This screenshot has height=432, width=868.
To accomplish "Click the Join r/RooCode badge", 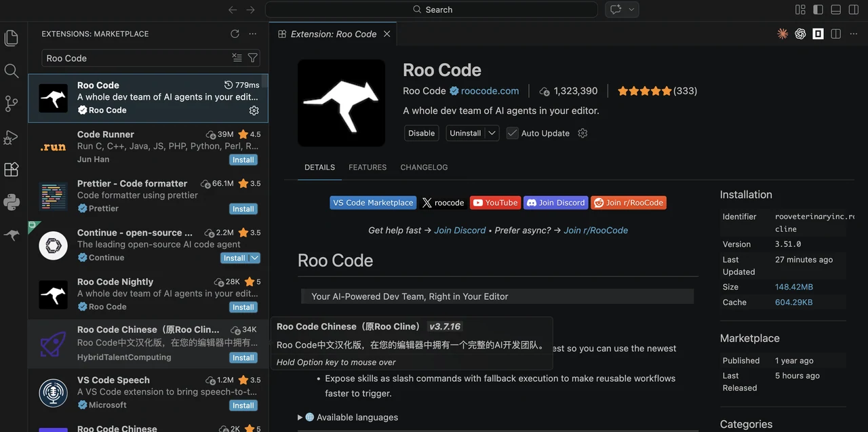I will (x=629, y=203).
